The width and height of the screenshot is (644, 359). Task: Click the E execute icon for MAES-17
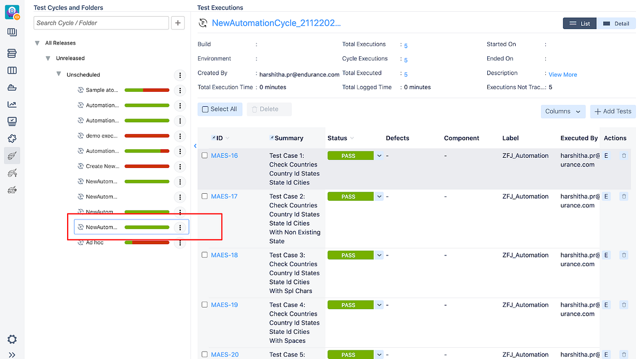coord(606,196)
